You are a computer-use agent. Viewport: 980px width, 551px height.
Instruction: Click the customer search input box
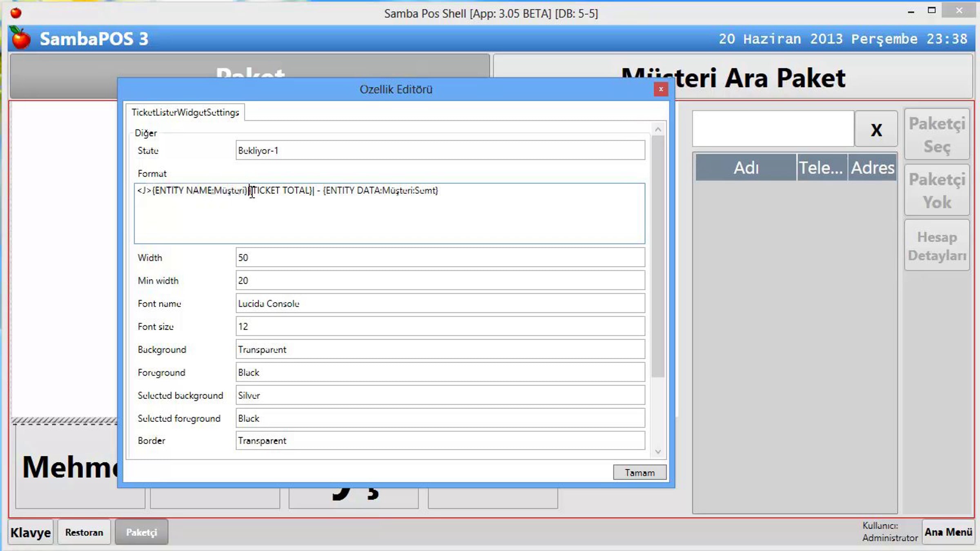pyautogui.click(x=773, y=129)
